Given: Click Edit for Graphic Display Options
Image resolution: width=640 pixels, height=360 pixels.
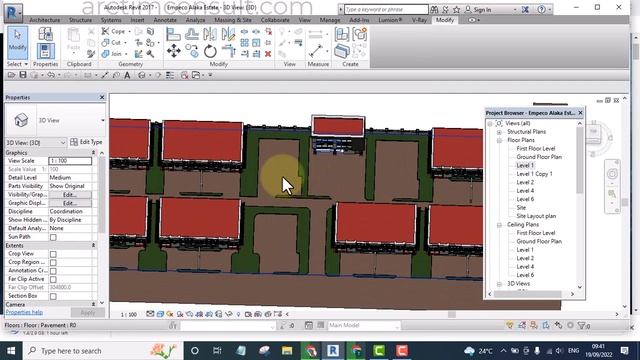Looking at the screenshot, I should [70, 203].
